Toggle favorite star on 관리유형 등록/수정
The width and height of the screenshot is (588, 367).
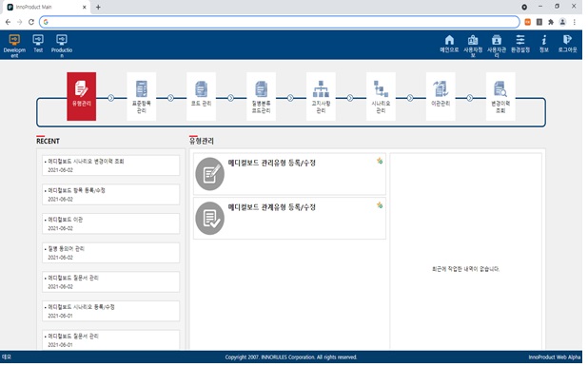(x=380, y=161)
